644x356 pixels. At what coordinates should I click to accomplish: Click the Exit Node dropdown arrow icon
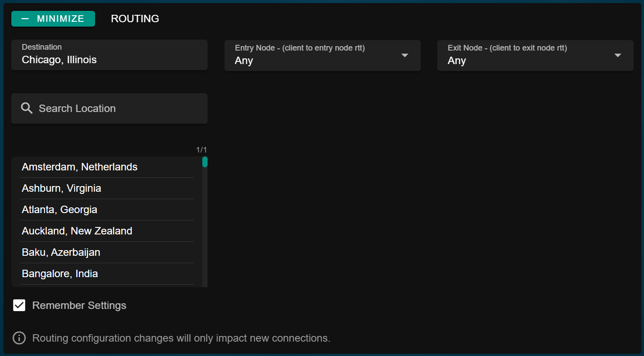pyautogui.click(x=617, y=55)
